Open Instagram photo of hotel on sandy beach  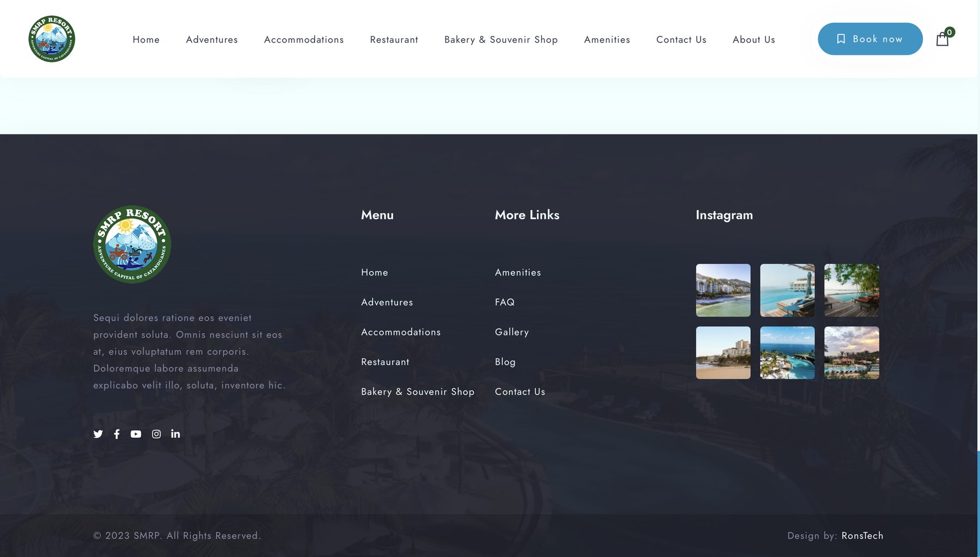click(723, 353)
